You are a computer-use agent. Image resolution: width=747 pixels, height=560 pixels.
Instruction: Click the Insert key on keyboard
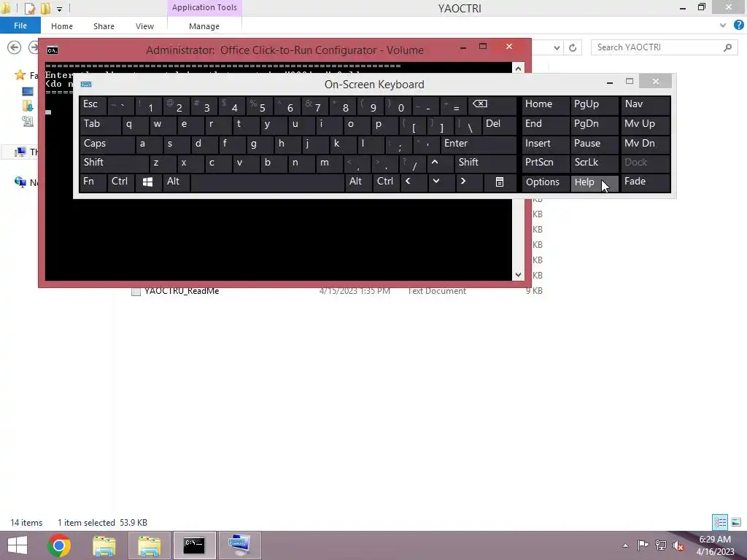click(545, 144)
